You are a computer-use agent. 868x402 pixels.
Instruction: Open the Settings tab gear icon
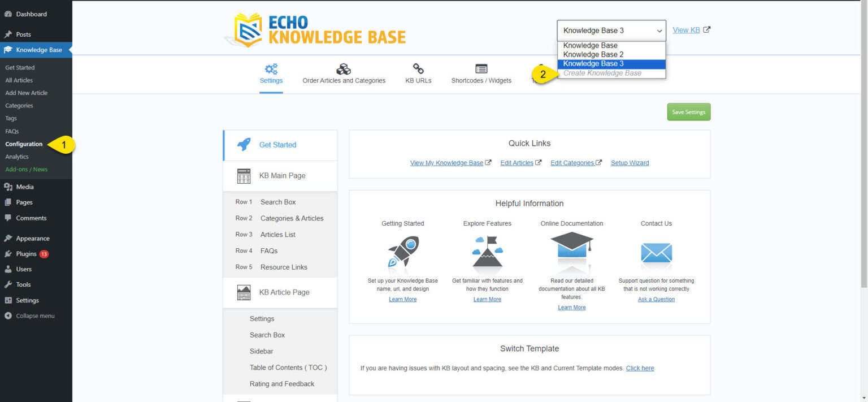tap(271, 68)
